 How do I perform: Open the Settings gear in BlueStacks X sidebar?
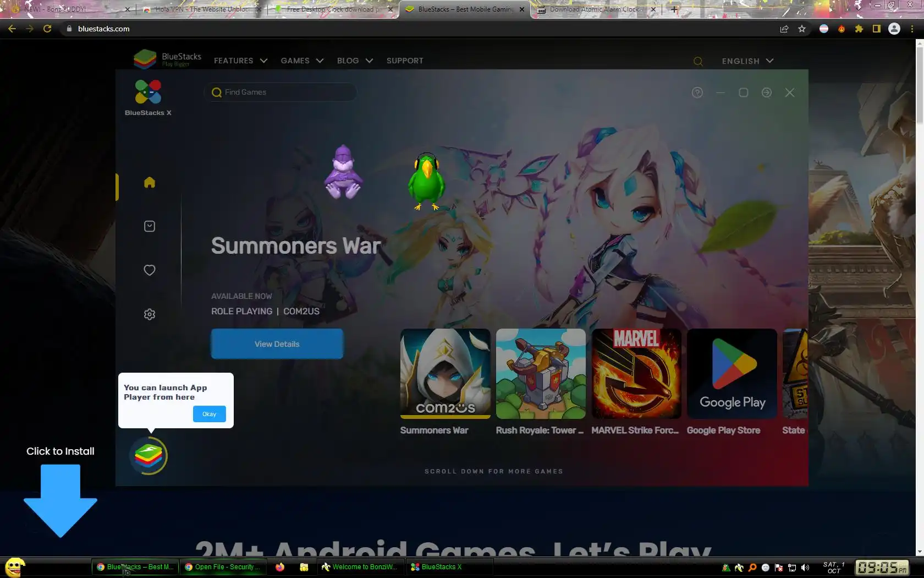[x=149, y=314]
